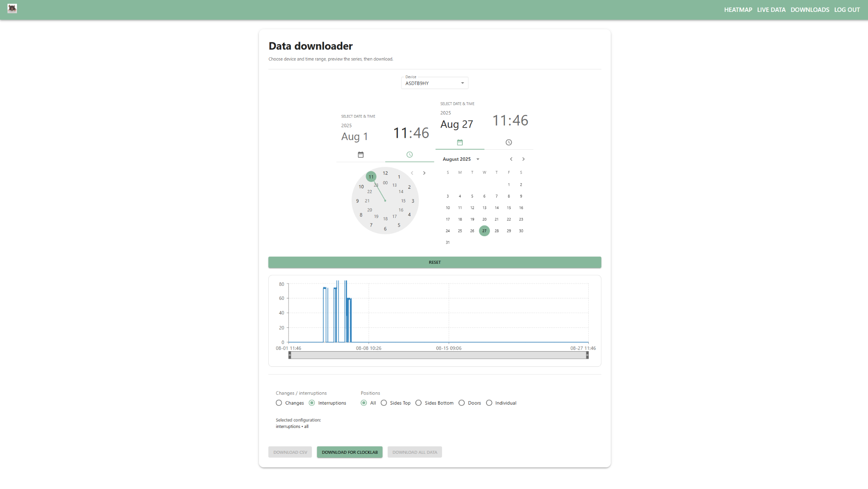868x489 pixels.
Task: Select hour 18 on the inner clock ring
Action: (x=385, y=219)
